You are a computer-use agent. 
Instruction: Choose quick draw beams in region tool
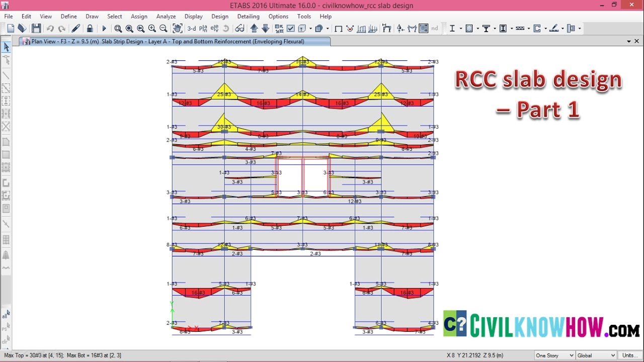point(6,88)
